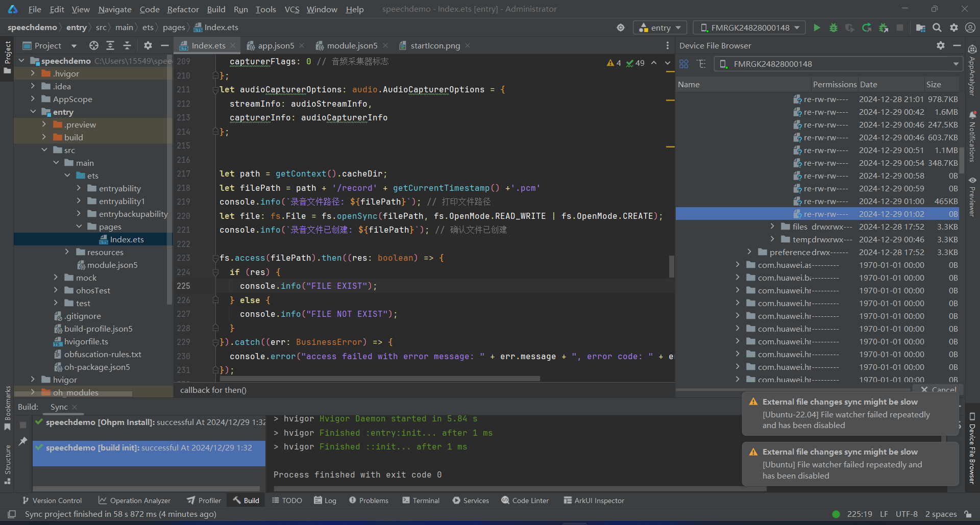Expand the AppScope folder

click(x=33, y=99)
